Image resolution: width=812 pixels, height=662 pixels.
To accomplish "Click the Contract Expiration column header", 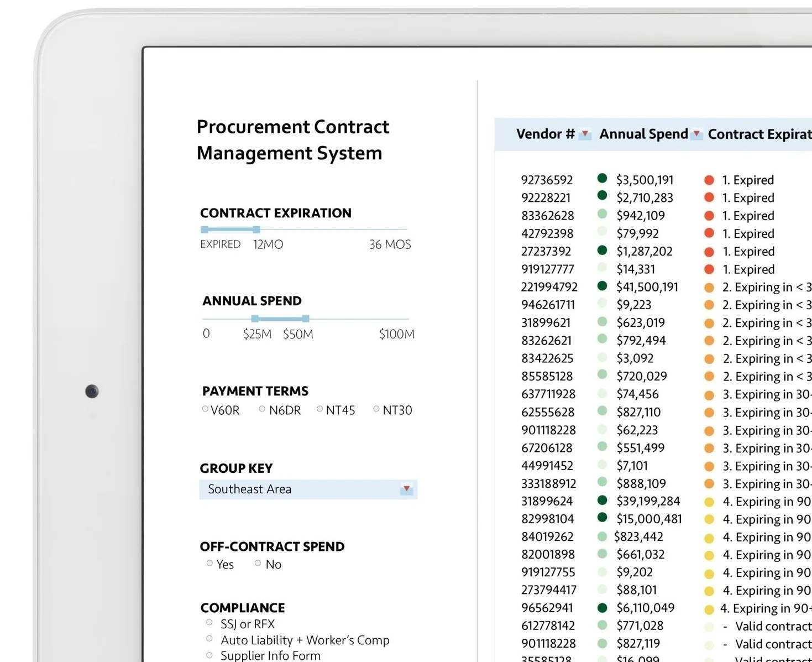I will (760, 134).
